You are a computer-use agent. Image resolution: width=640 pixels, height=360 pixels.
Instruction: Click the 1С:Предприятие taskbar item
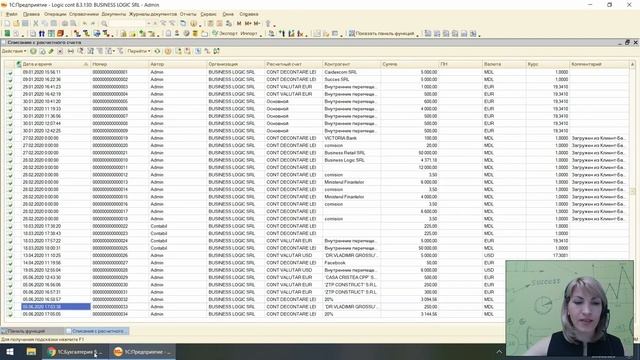(142, 352)
